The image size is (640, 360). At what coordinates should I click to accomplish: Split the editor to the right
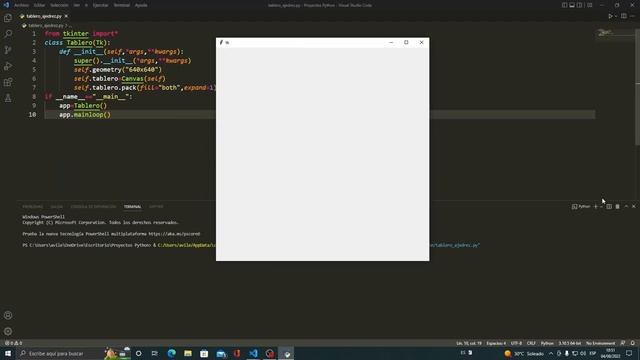(624, 16)
